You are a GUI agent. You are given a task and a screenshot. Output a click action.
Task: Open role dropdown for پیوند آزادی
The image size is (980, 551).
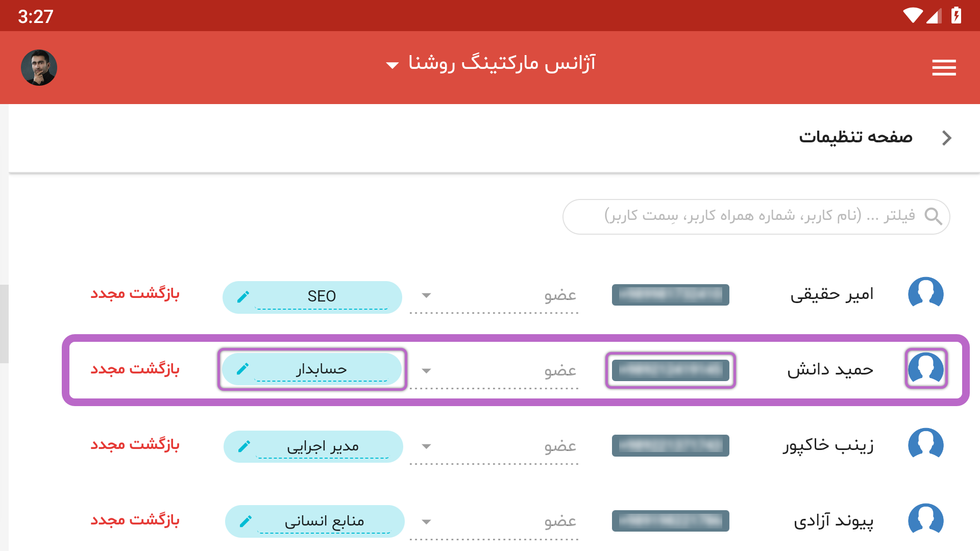point(494,521)
